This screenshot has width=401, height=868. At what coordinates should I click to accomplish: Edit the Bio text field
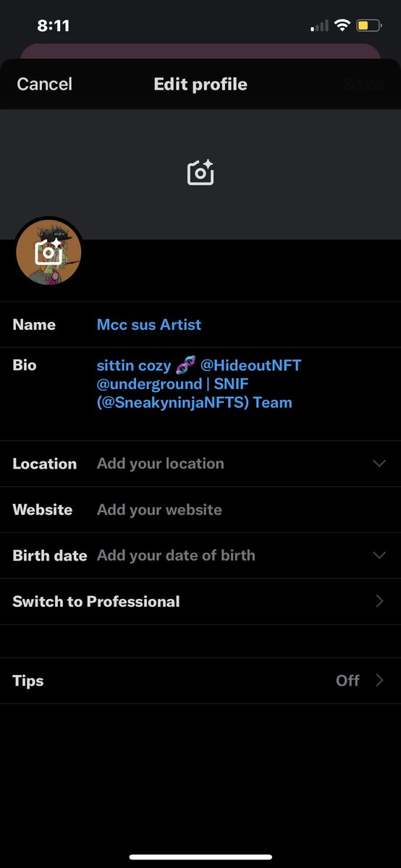tap(199, 384)
